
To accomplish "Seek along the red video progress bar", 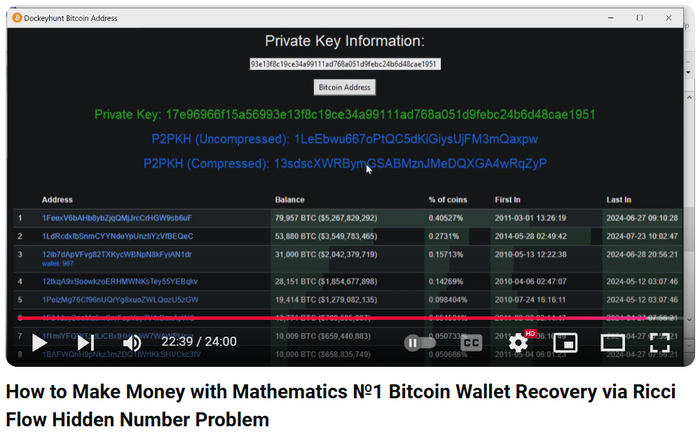I will point(348,318).
